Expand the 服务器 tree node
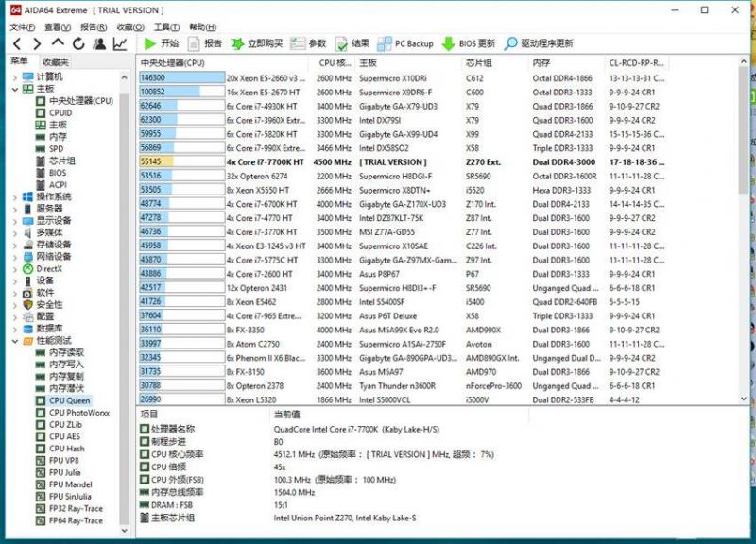756x544 pixels. (15, 209)
